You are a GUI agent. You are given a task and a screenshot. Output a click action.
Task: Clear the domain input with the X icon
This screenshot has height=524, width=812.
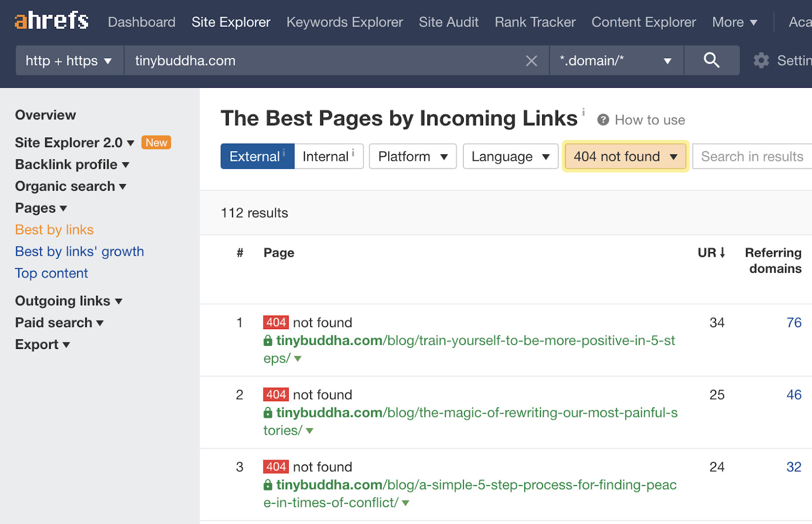(531, 60)
